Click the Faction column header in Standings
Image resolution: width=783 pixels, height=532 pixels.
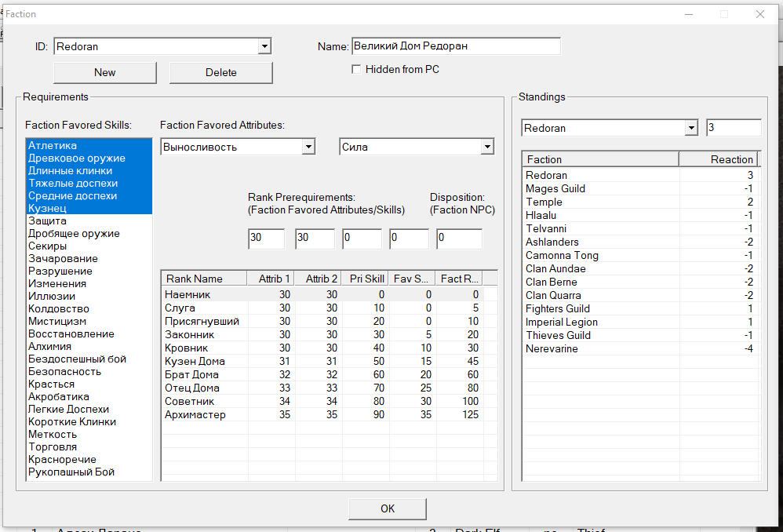[601, 159]
